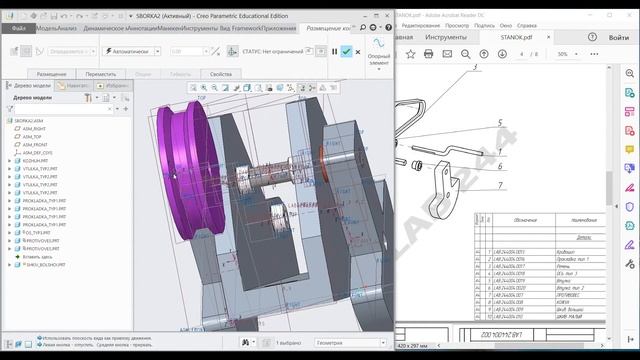Open Creo help question mark icon
The height and width of the screenshot is (360, 640).
tap(389, 27)
